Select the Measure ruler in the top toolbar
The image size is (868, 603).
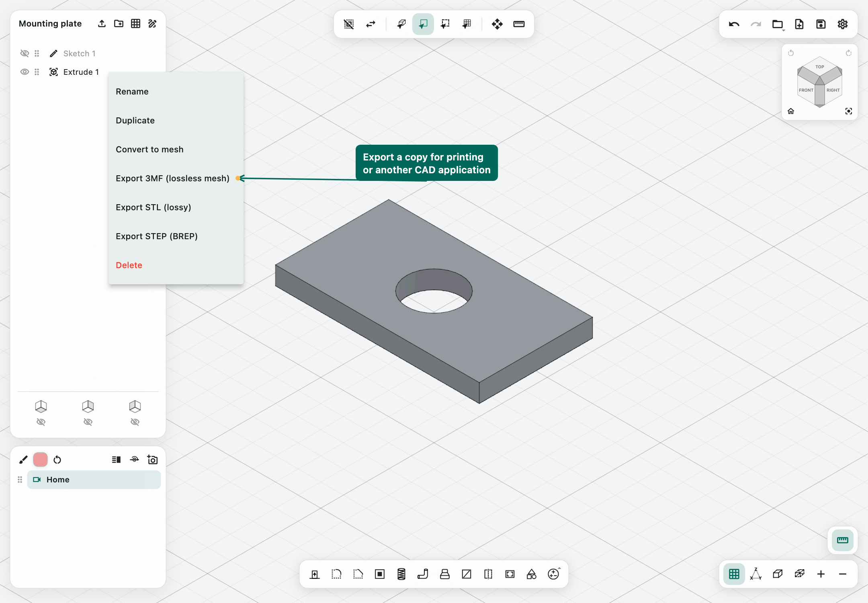tap(519, 24)
